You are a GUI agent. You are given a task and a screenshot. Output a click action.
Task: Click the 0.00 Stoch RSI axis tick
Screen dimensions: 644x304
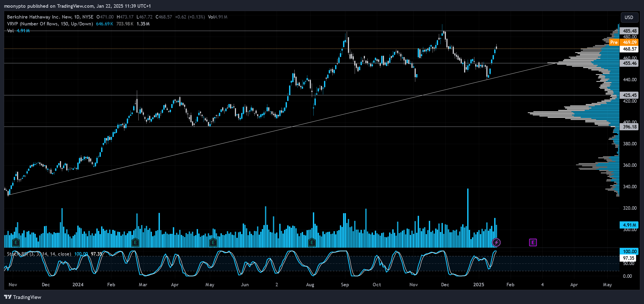[628, 276]
